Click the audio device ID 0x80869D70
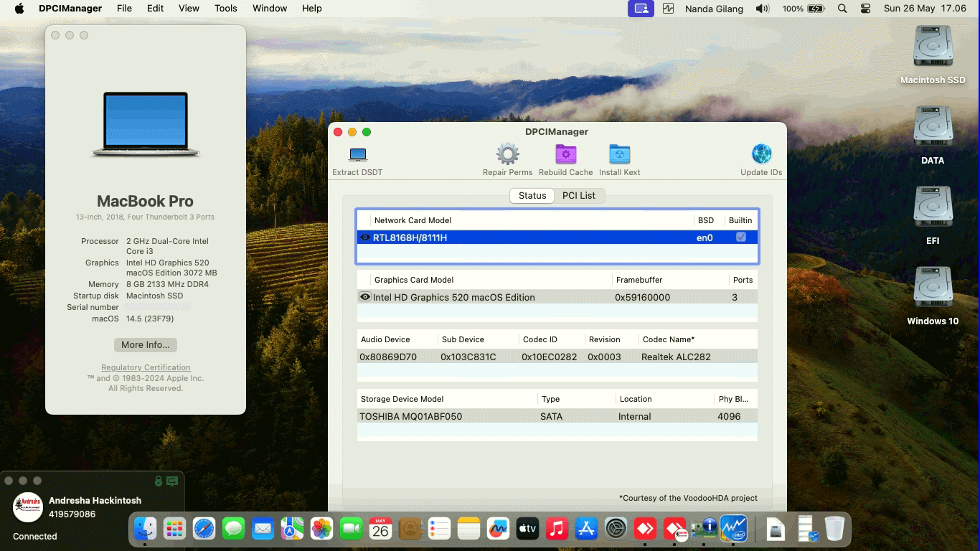980x551 pixels. 388,357
